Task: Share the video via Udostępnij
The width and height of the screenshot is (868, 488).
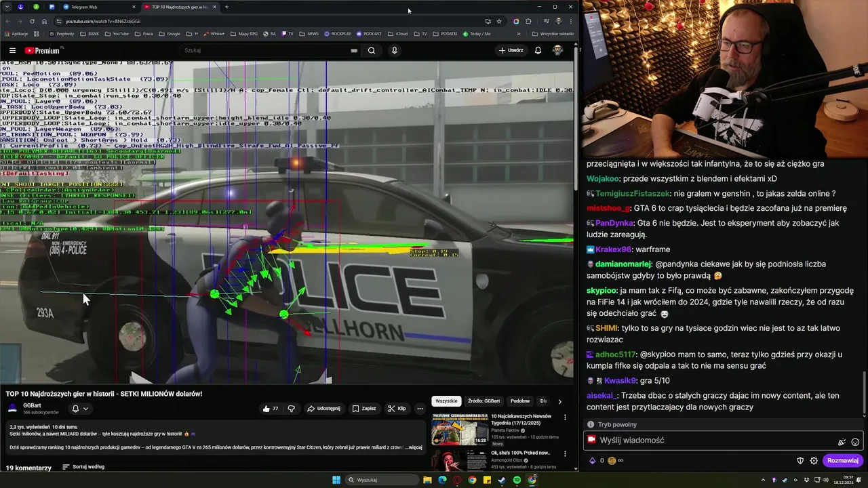Action: (x=323, y=409)
